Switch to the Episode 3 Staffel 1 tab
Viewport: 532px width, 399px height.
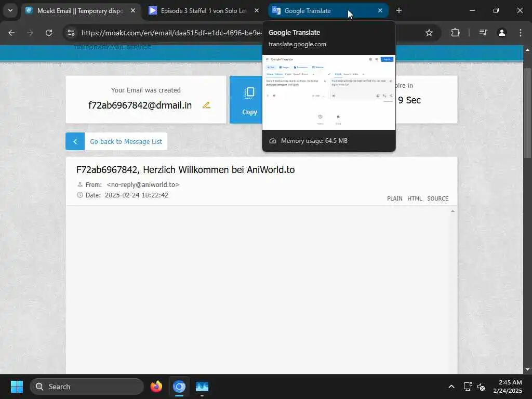(x=204, y=11)
